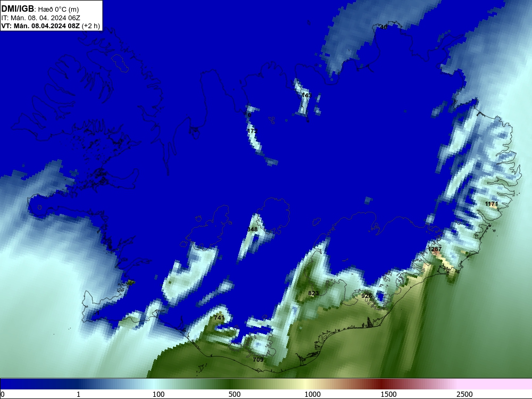Click the DMI/IGB title text
The image size is (532, 399).
coord(18,9)
